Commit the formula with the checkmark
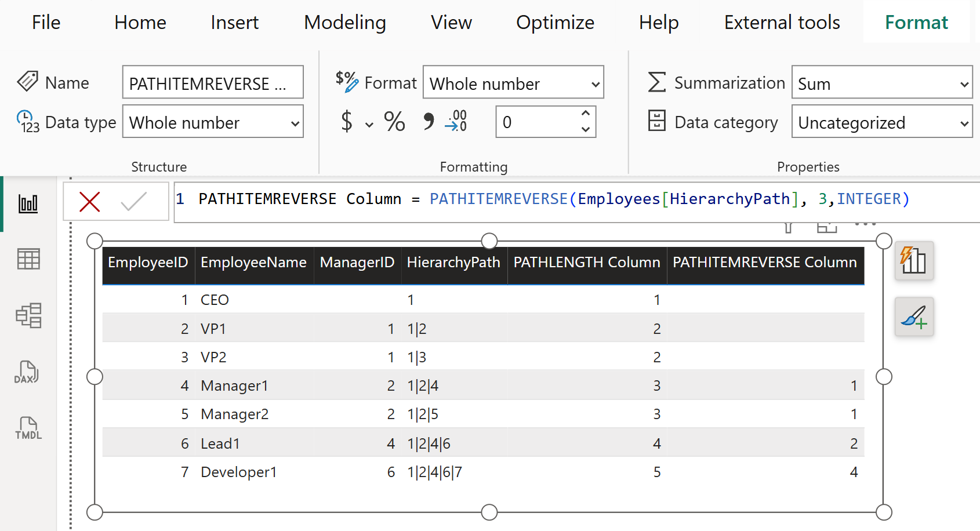 (133, 202)
